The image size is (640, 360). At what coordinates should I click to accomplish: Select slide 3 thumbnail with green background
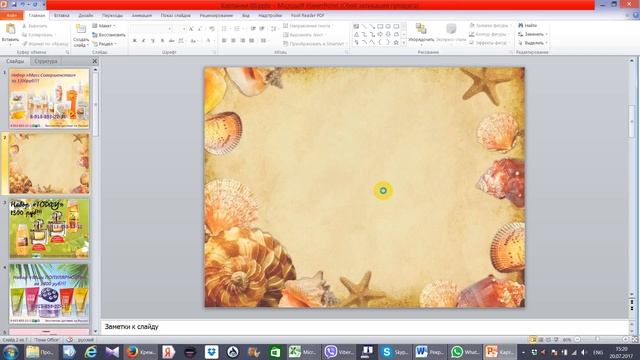[49, 229]
